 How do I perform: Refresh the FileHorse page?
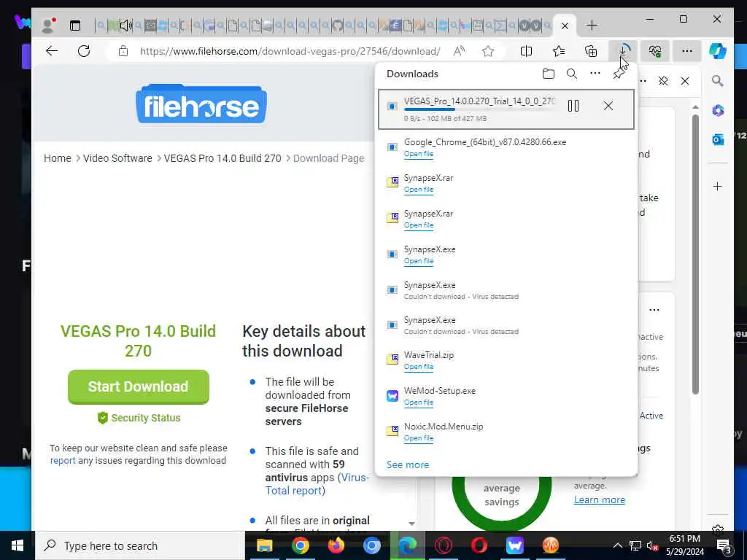click(84, 51)
